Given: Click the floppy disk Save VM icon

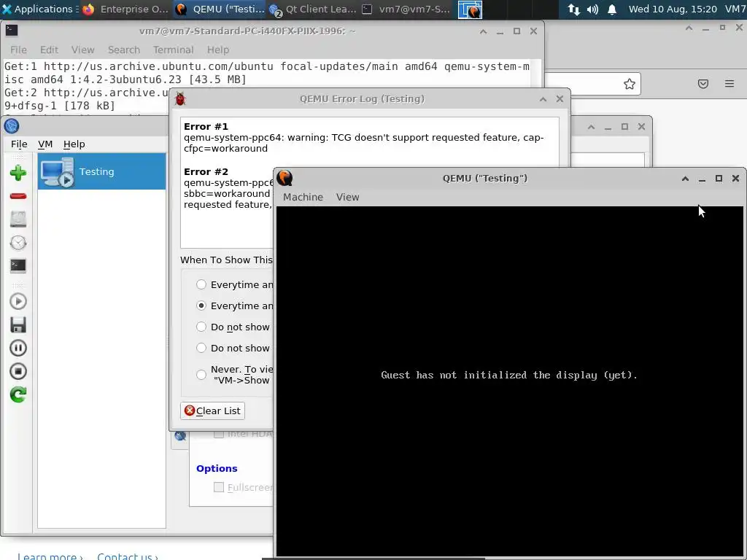Looking at the screenshot, I should [18, 324].
